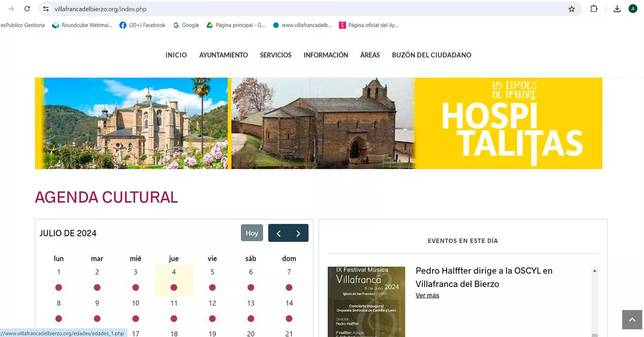Open the INICIO menu item
Image resolution: width=644 pixels, height=337 pixels.
coord(176,55)
